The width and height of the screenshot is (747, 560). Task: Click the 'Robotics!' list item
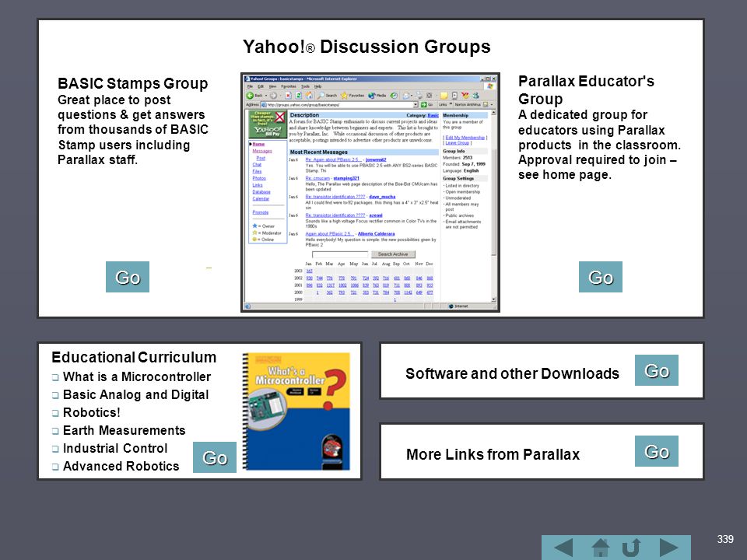click(92, 412)
